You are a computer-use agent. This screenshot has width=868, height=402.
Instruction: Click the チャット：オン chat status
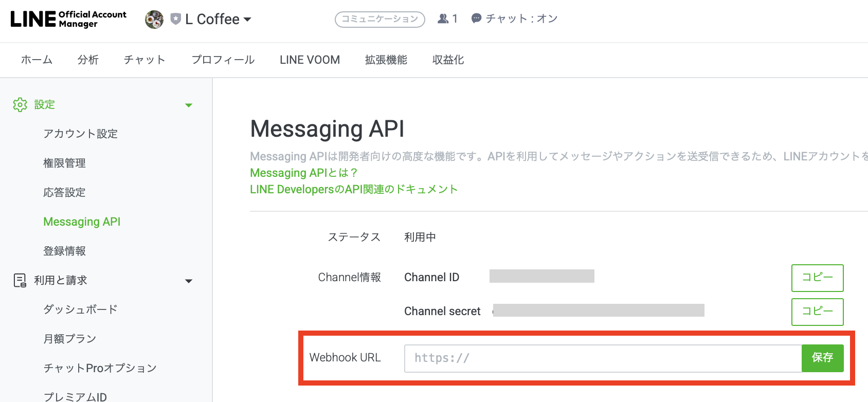pos(515,19)
